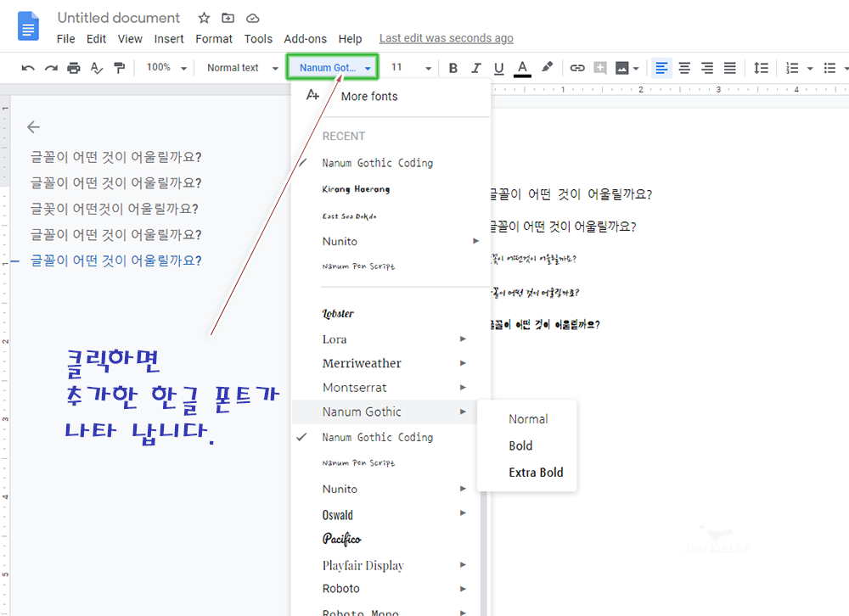This screenshot has height=616, width=849.
Task: Redo the last action
Action: pyautogui.click(x=51, y=68)
